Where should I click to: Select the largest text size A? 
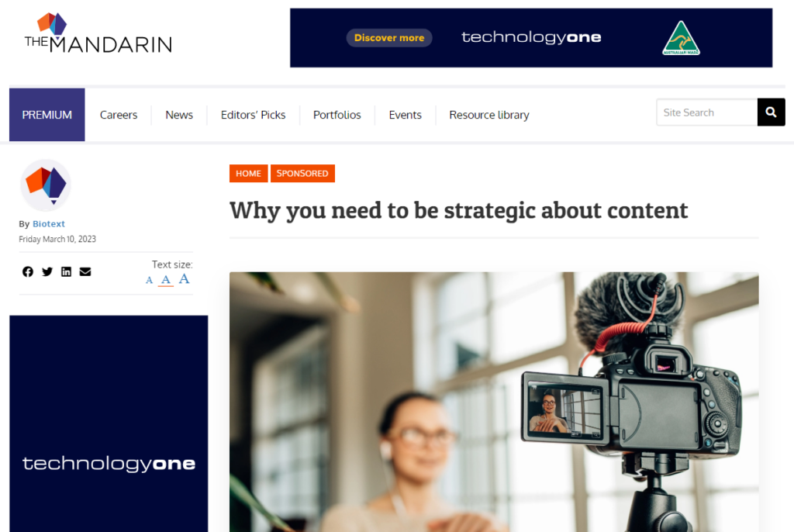[185, 278]
